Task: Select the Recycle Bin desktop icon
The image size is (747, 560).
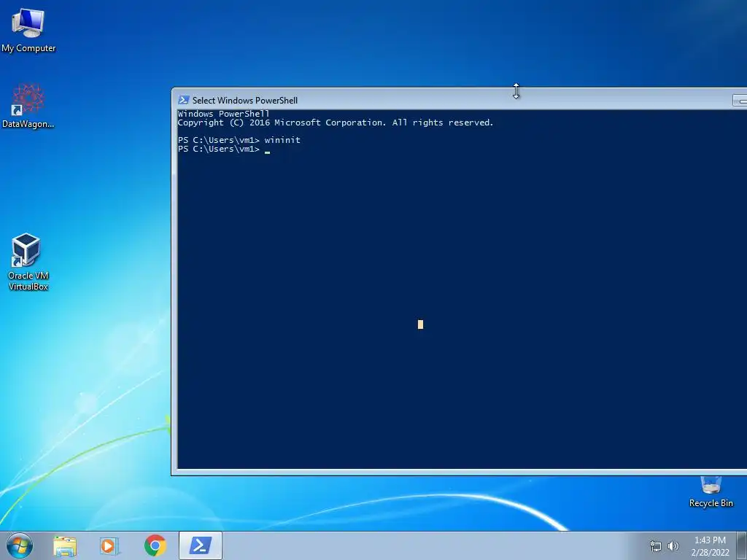Action: tap(711, 492)
